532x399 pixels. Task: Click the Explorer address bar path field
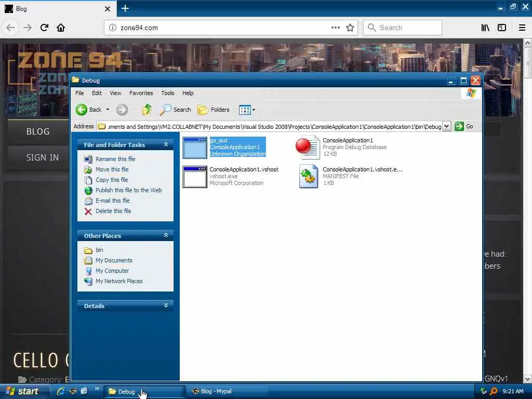(x=270, y=127)
